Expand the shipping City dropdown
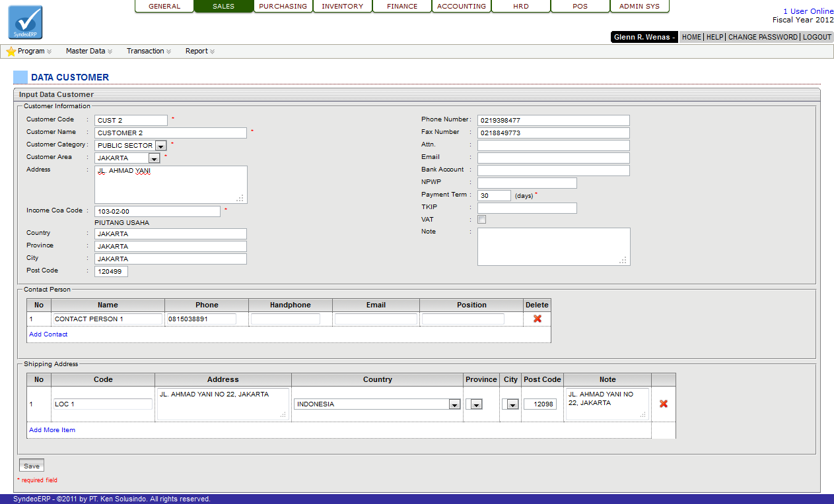834x504 pixels. [512, 404]
